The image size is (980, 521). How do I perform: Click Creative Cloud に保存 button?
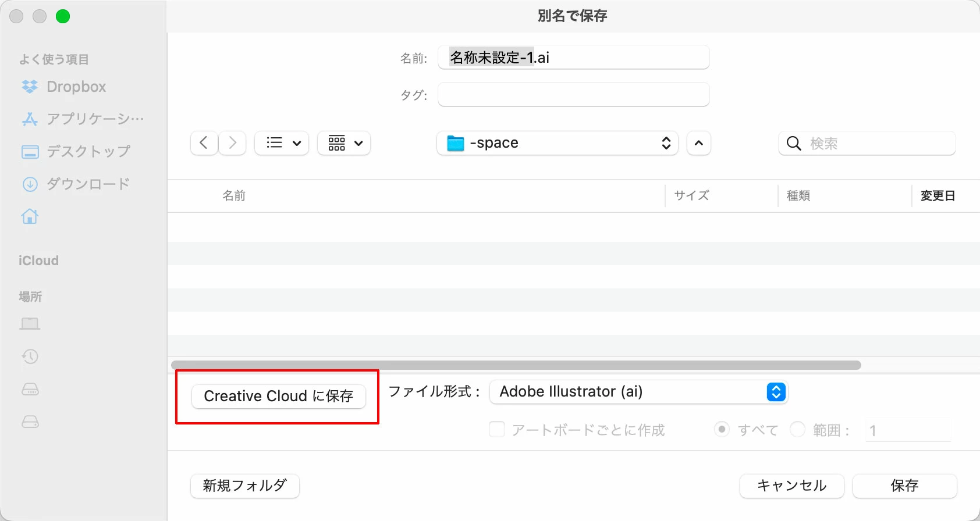point(279,396)
